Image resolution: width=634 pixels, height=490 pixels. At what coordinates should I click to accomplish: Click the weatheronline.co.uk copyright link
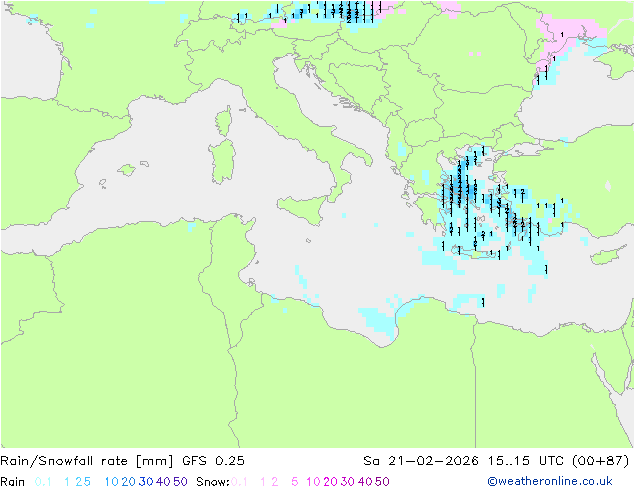pyautogui.click(x=550, y=481)
